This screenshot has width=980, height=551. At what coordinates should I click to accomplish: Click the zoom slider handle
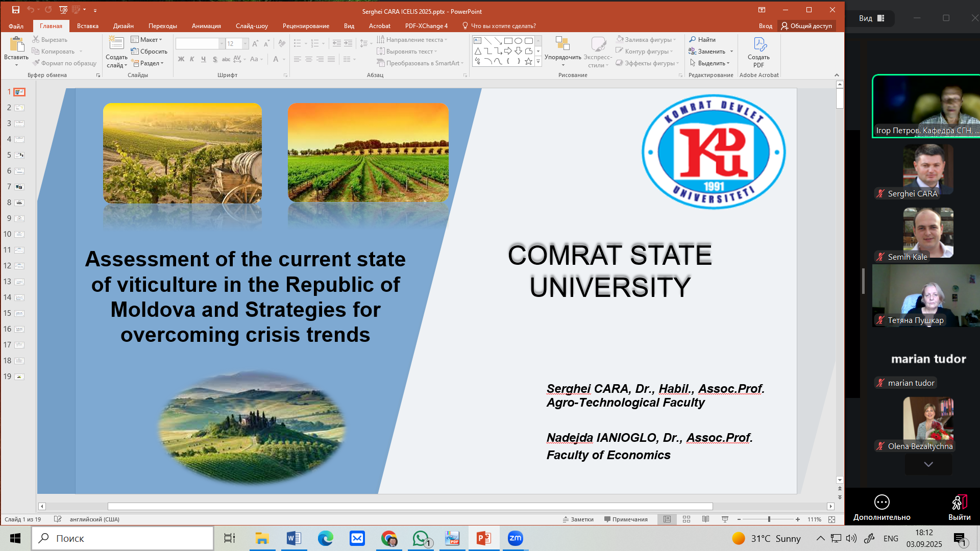click(x=769, y=519)
